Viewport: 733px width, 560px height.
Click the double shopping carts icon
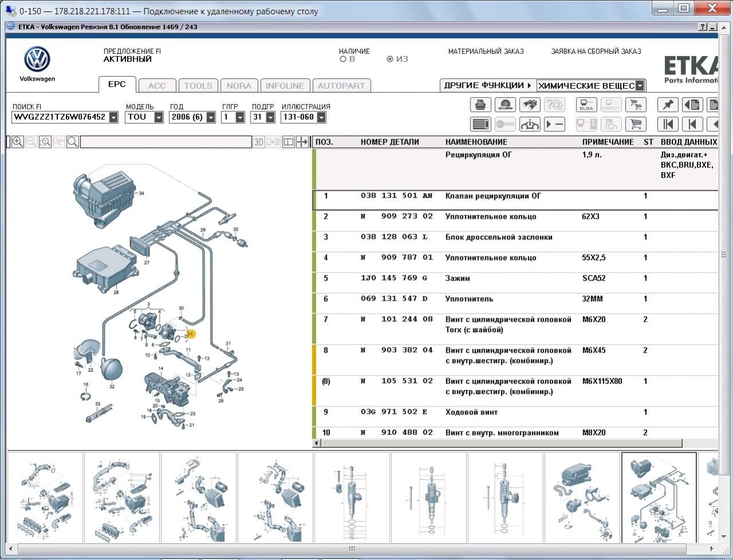point(635,105)
